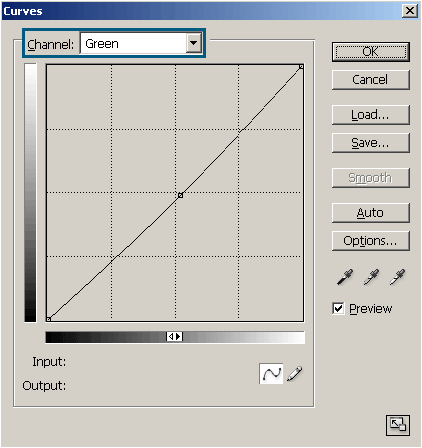Choose the curve point drawing tool
The height and width of the screenshot is (448, 422).
pos(271,374)
